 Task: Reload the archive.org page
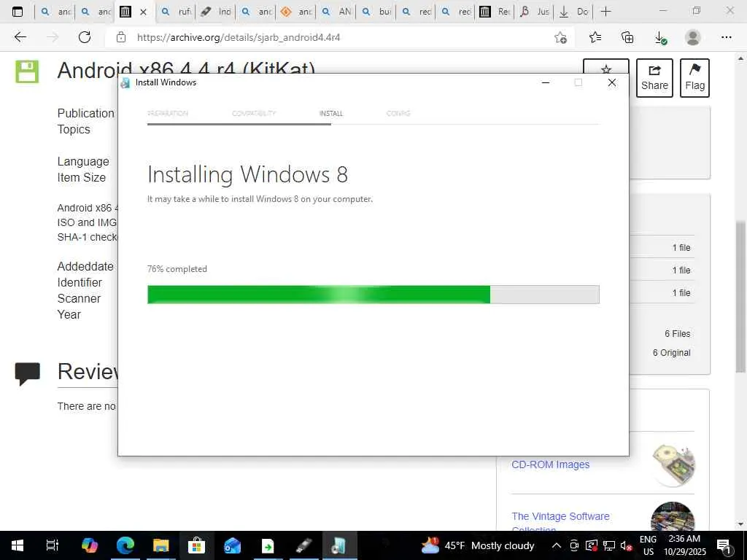85,37
